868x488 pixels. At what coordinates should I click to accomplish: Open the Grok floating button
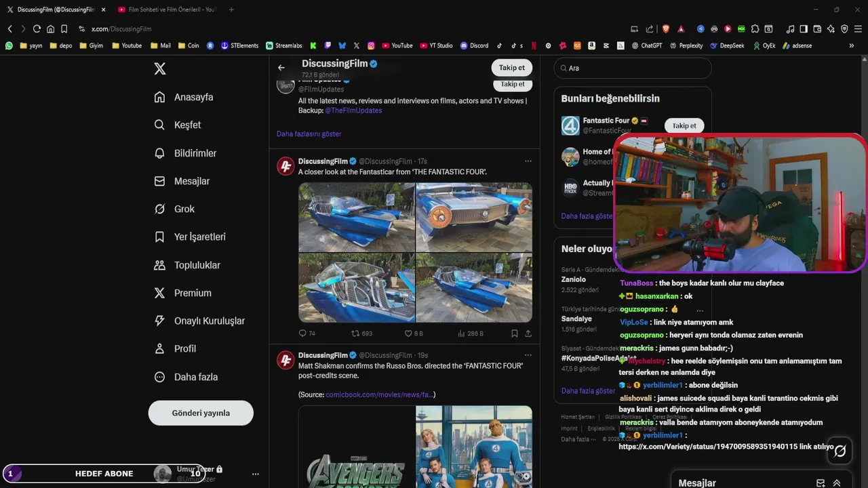[x=840, y=451]
